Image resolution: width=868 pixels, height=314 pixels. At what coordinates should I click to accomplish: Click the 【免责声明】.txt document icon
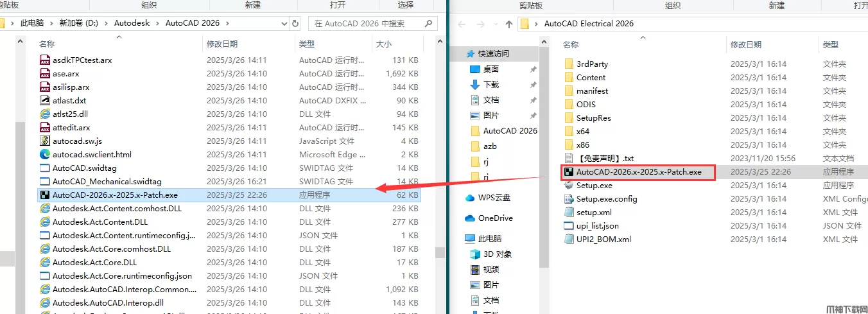[569, 158]
